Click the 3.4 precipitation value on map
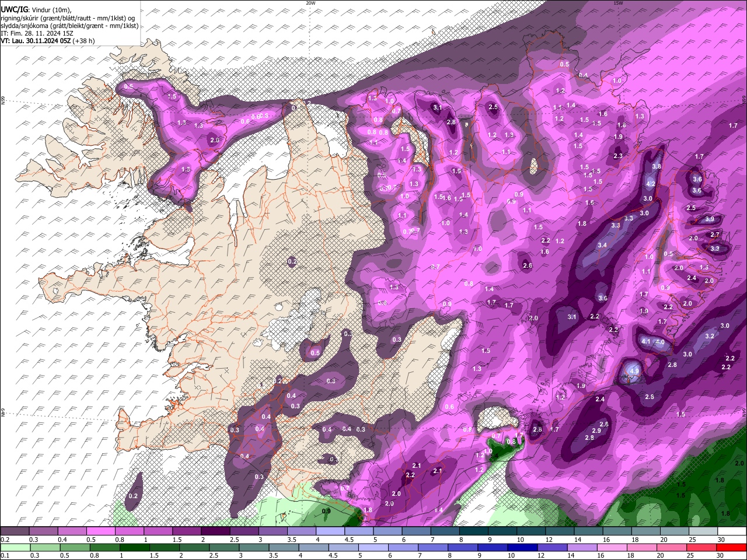Screen dimensions: 747x560 [602, 245]
